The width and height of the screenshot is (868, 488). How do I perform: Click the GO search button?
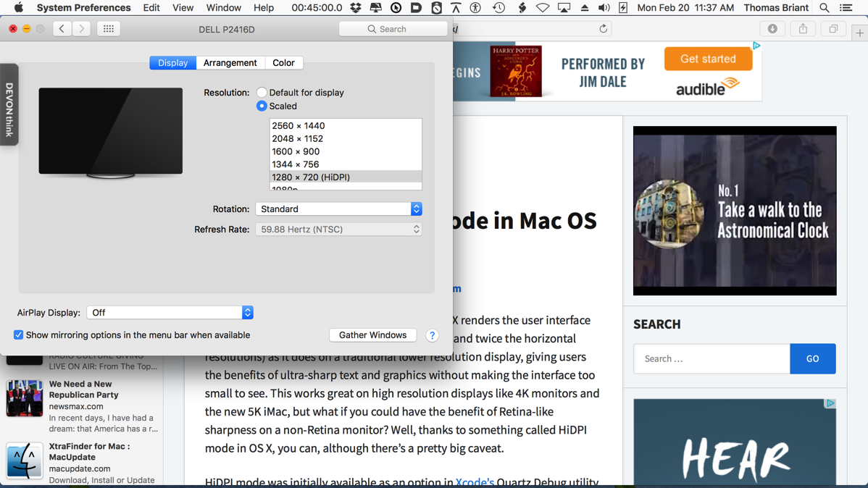pos(813,358)
